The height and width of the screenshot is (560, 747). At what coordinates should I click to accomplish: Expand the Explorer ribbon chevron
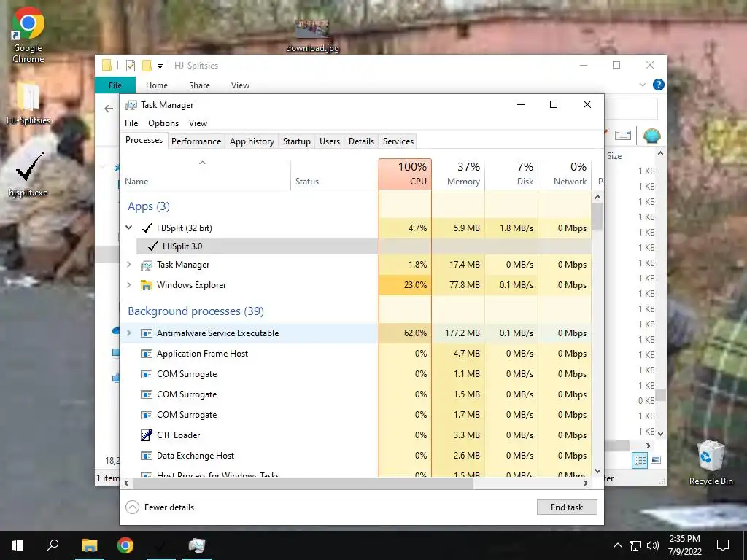pos(642,85)
